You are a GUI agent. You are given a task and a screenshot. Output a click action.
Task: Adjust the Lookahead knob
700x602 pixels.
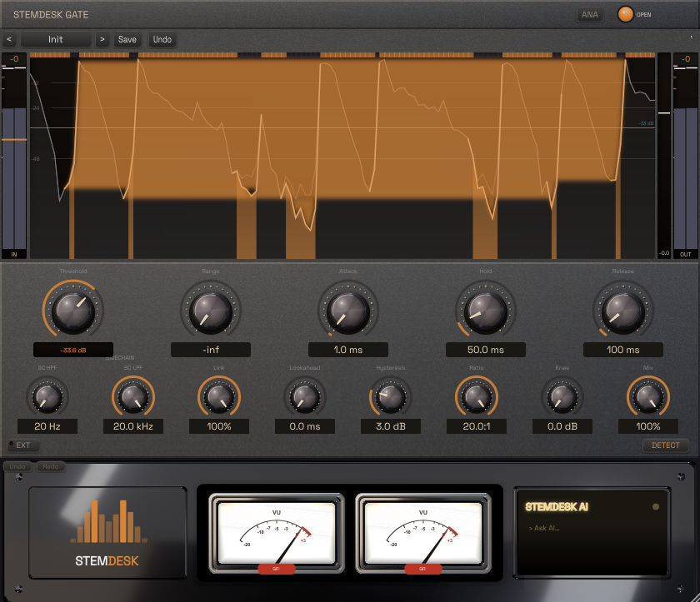tap(305, 397)
